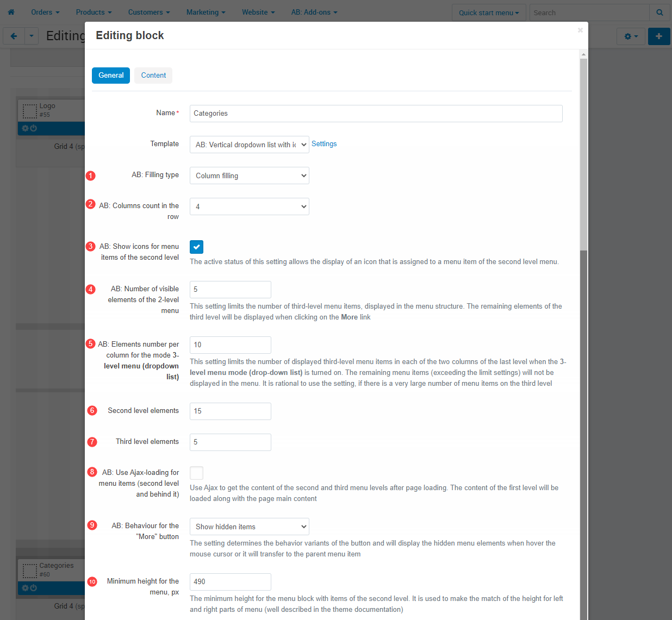Open the Marketing menu
The height and width of the screenshot is (620, 672).
click(x=206, y=12)
